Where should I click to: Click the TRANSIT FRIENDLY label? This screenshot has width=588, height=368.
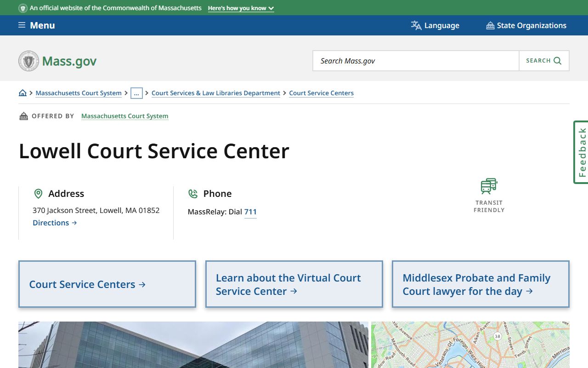coord(489,206)
